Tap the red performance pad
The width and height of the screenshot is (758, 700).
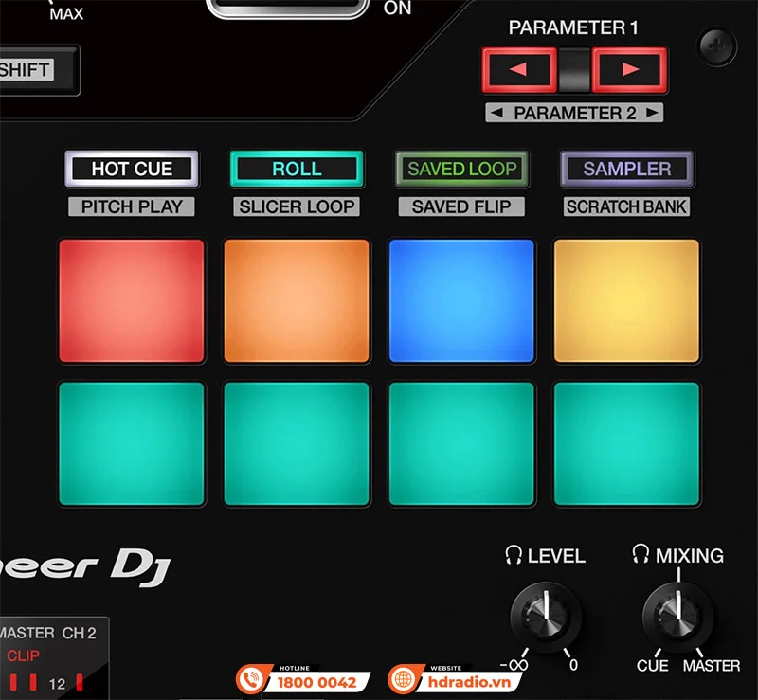tap(132, 300)
